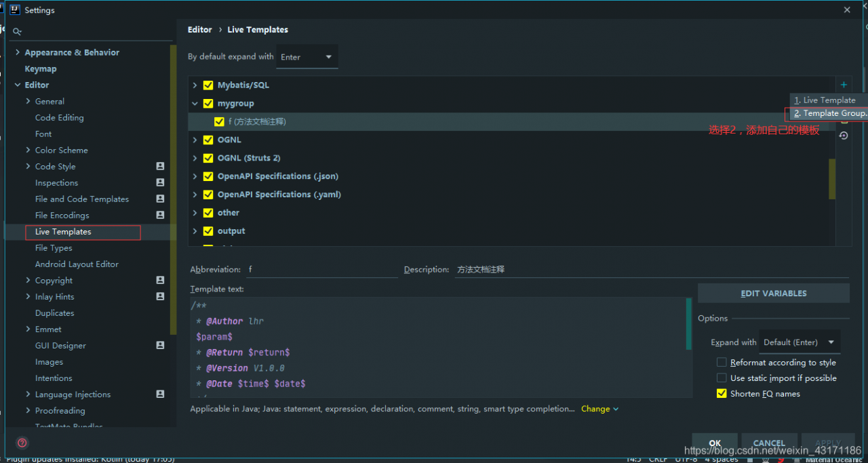
Task: Uncheck the f (方法文档注释) template checkbox
Action: pos(219,122)
